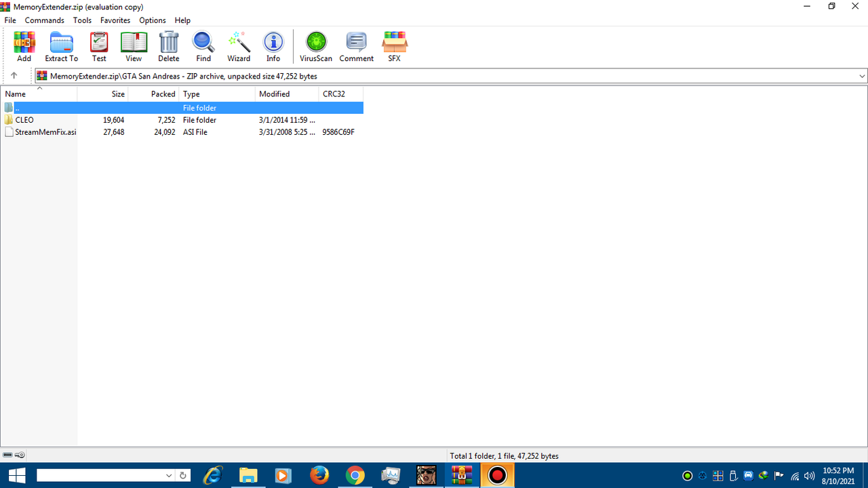Image resolution: width=868 pixels, height=488 pixels.
Task: Open the Favorites menu
Action: point(115,20)
